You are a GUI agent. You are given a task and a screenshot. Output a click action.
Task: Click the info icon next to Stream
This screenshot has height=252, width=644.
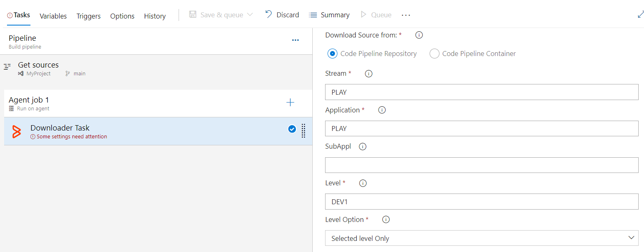(x=369, y=74)
